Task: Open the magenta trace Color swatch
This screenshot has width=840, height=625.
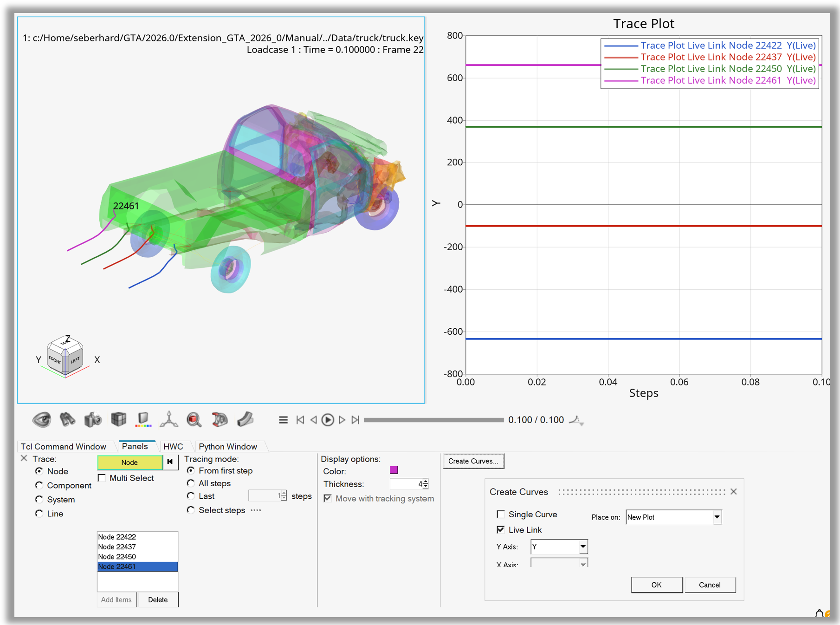Action: click(394, 470)
